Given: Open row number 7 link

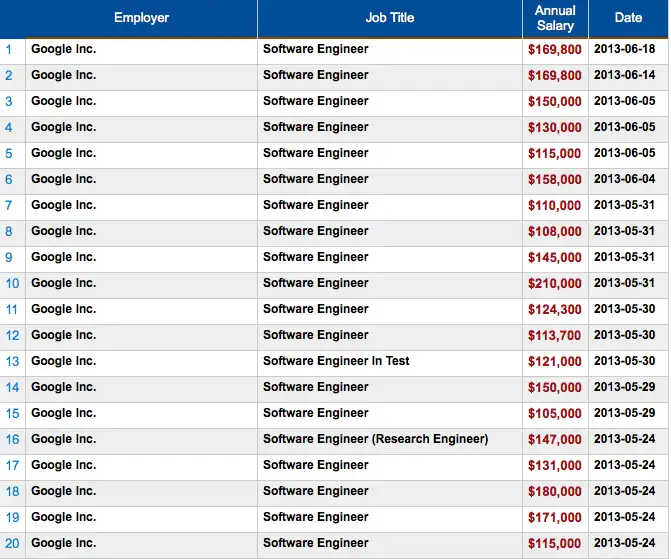Looking at the screenshot, I should click(9, 205).
